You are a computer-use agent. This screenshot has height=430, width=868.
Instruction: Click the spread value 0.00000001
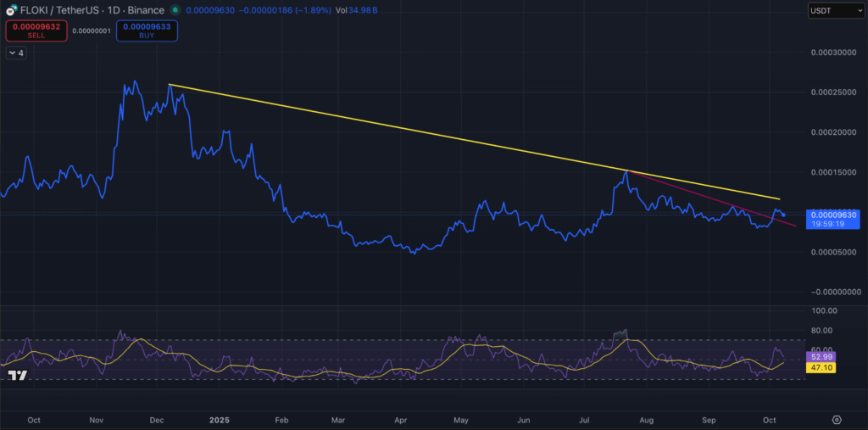[90, 31]
